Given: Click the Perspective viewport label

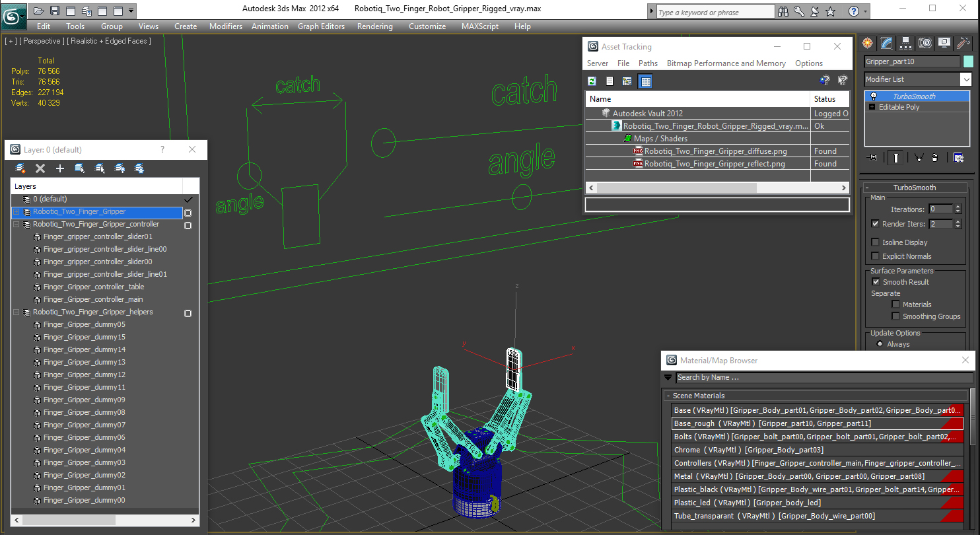Looking at the screenshot, I should [41, 41].
